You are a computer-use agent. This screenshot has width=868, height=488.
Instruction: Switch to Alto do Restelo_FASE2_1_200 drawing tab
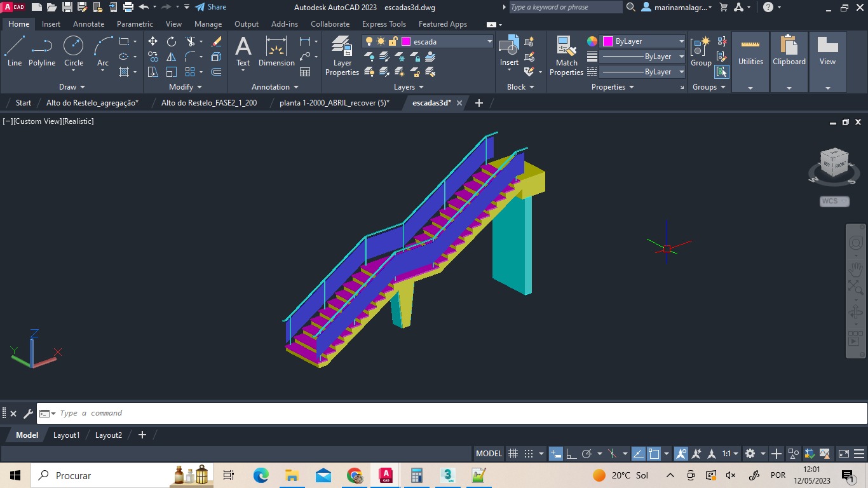(x=209, y=103)
